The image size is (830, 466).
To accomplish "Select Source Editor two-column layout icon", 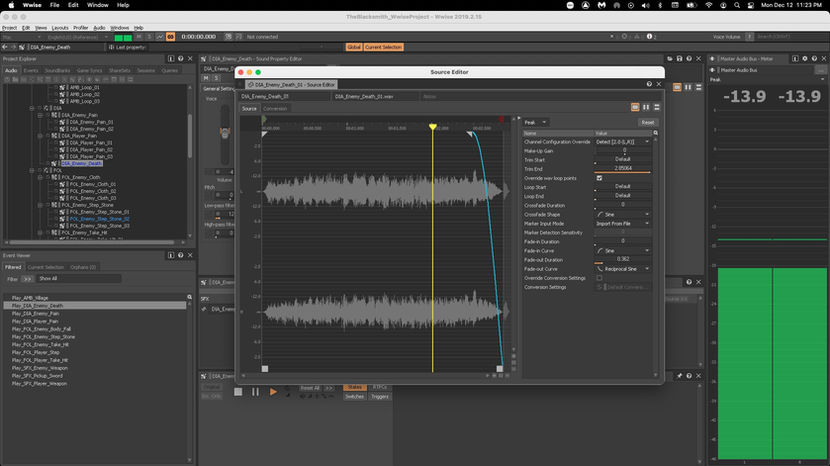I will (x=646, y=107).
